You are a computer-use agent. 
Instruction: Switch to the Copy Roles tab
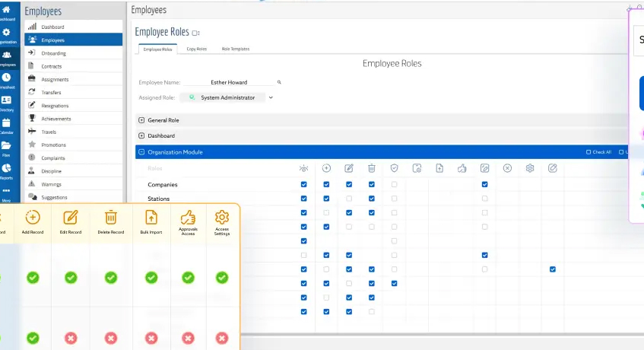196,49
